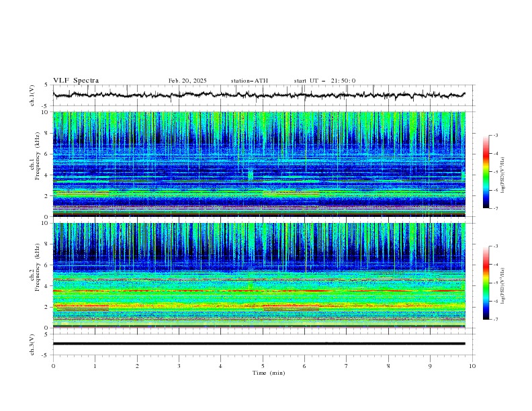The image size is (532, 411).
Task: Click the "5" tick label on the time axis
Action: (x=263, y=366)
